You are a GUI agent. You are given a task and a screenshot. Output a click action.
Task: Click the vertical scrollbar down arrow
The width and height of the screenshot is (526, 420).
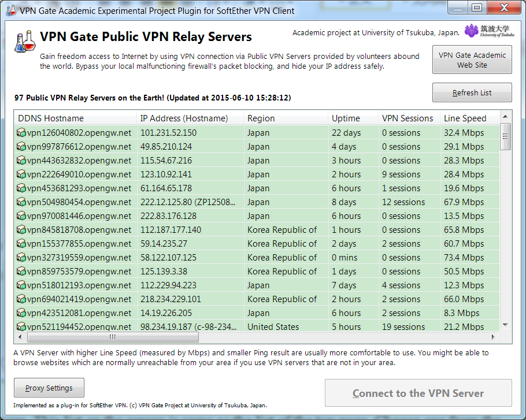506,325
